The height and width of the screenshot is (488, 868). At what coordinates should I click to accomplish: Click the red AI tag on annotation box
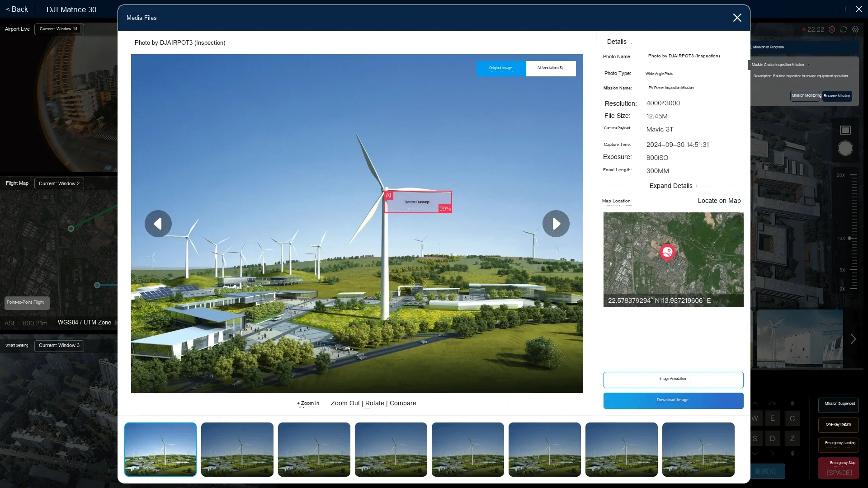388,196
